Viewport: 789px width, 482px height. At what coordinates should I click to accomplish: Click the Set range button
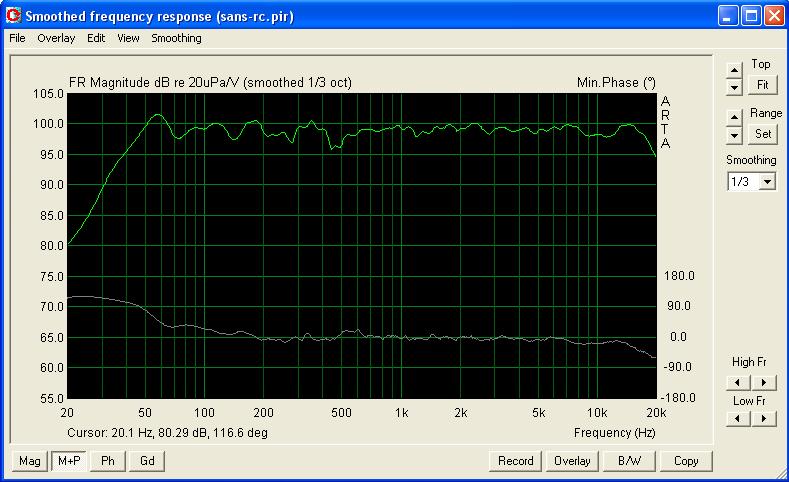(x=762, y=134)
